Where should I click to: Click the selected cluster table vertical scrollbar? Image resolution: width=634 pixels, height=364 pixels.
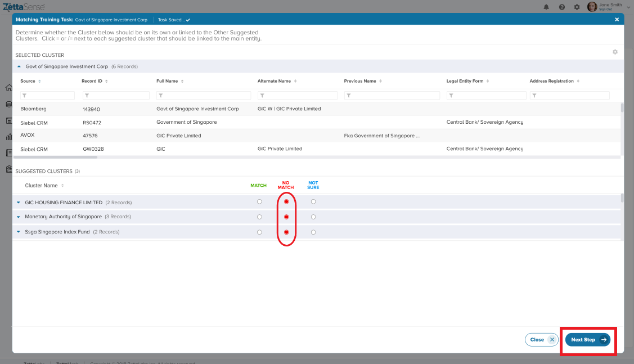pos(622,107)
